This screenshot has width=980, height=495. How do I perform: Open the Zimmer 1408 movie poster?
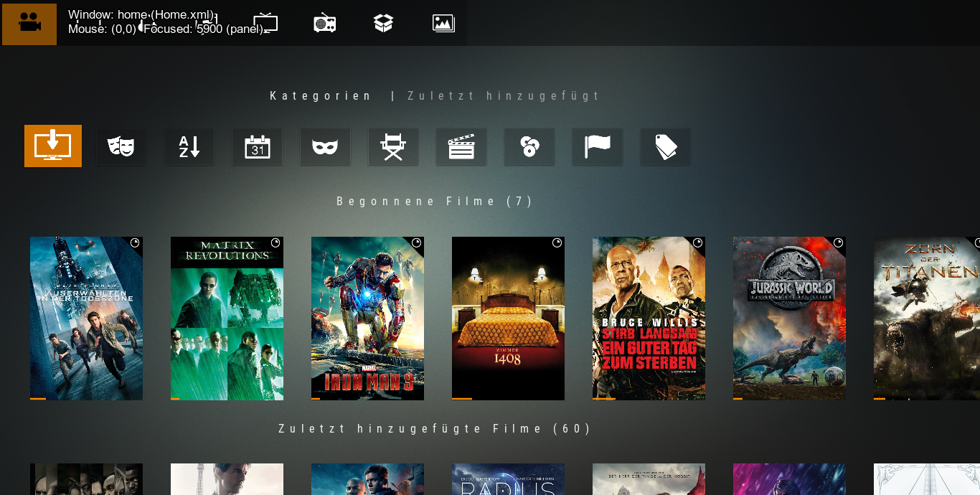point(508,319)
